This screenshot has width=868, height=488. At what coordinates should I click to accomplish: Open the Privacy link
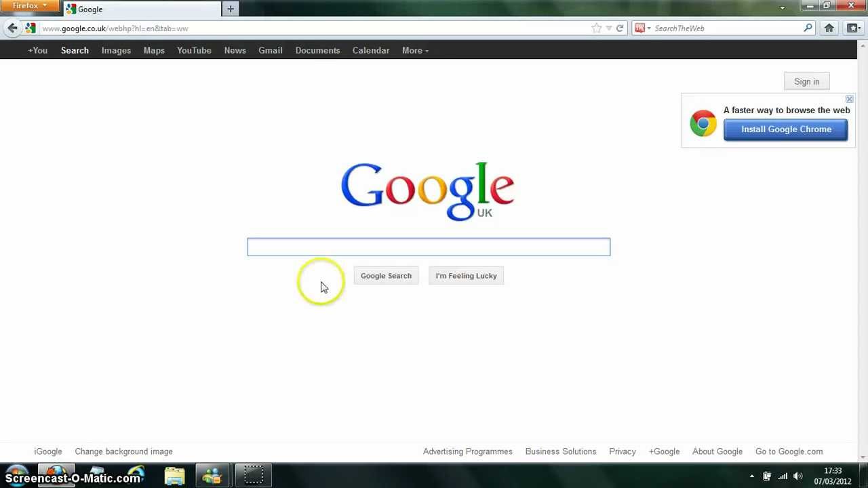(x=623, y=451)
